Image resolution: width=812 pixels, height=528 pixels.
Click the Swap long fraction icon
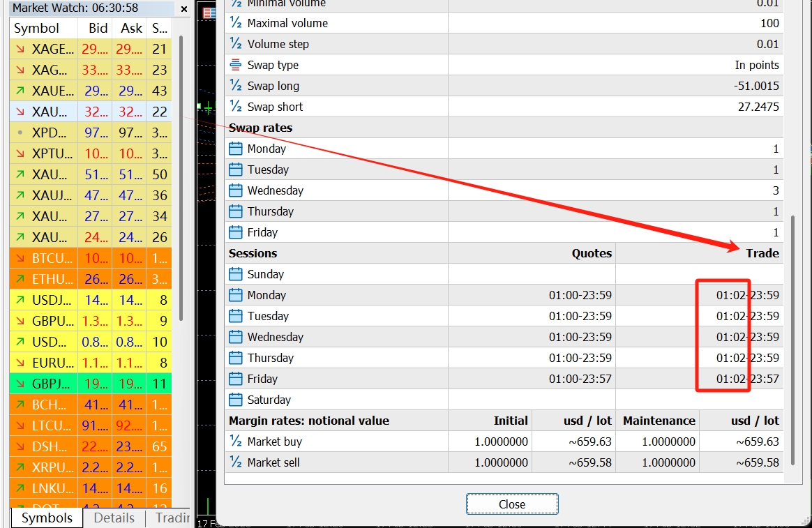(x=236, y=85)
